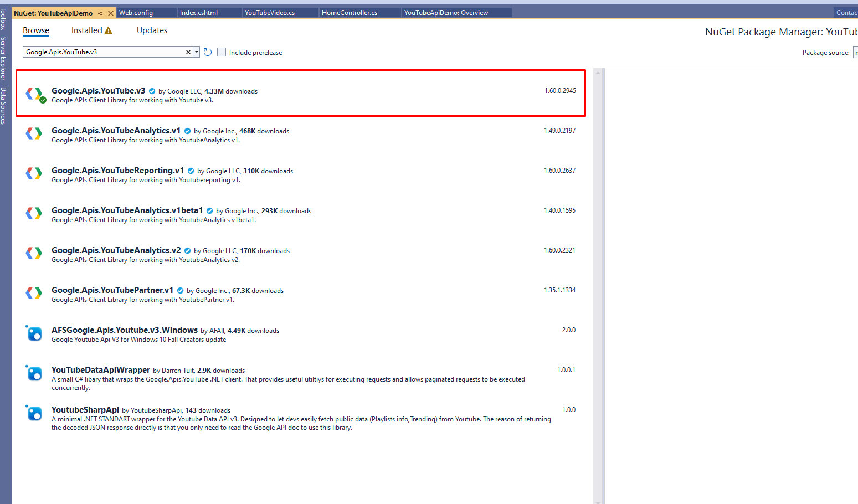Click verified badge next to Google.Apis.YouTubeReporting.v1
The width and height of the screenshot is (858, 504).
191,171
